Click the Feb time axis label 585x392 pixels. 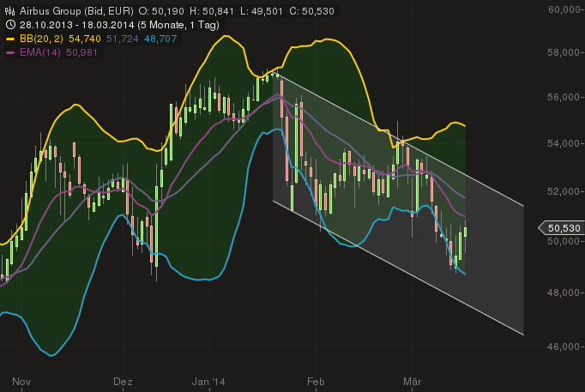(x=316, y=382)
